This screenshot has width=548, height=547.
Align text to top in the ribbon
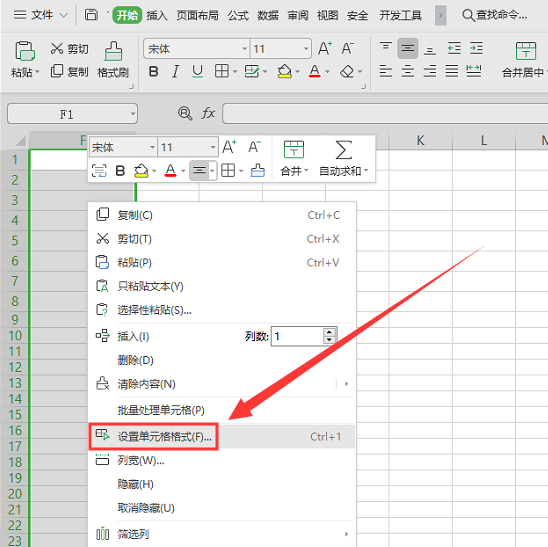[x=385, y=47]
